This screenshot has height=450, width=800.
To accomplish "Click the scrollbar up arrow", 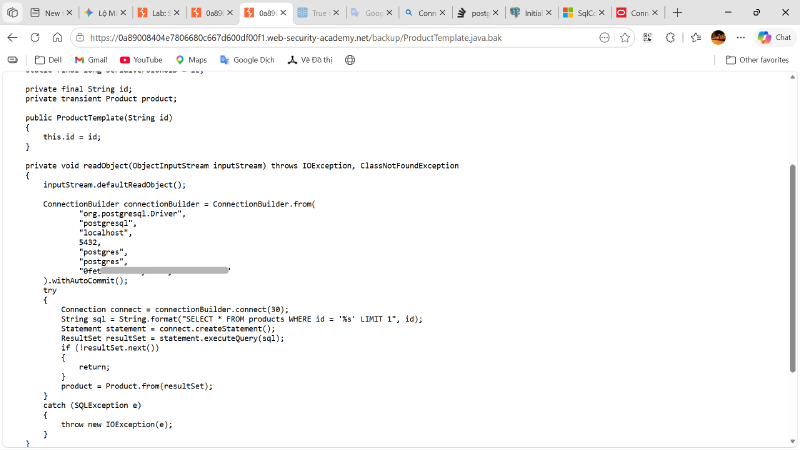I will tap(792, 77).
